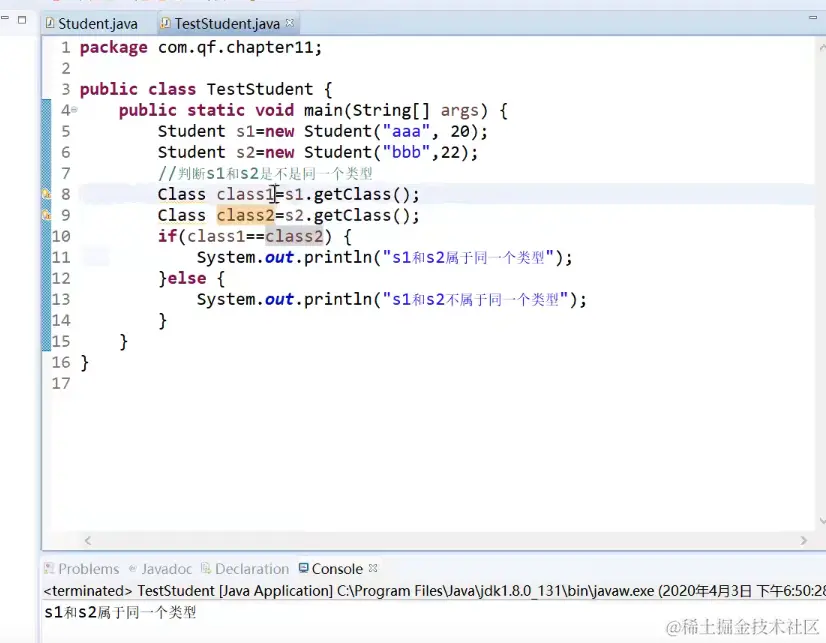Image resolution: width=826 pixels, height=643 pixels.
Task: Click the Chinese comment on line 7
Action: point(266,174)
